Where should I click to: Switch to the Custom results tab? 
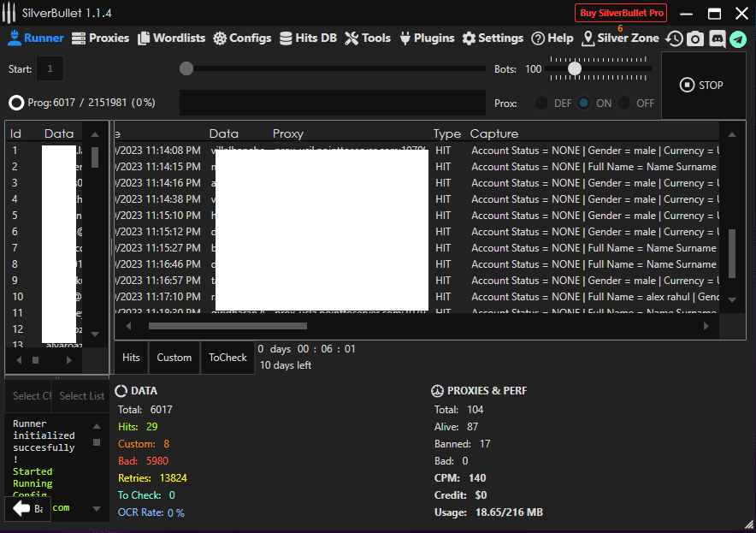(x=174, y=357)
